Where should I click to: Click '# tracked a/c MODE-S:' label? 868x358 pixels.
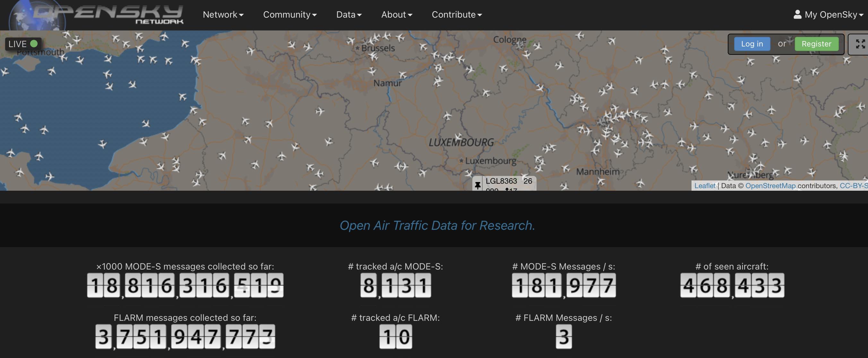pyautogui.click(x=396, y=266)
